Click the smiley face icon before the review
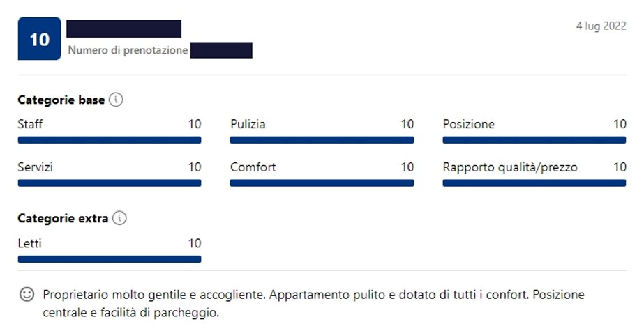Screen dimensions: 644x331 click(x=27, y=295)
